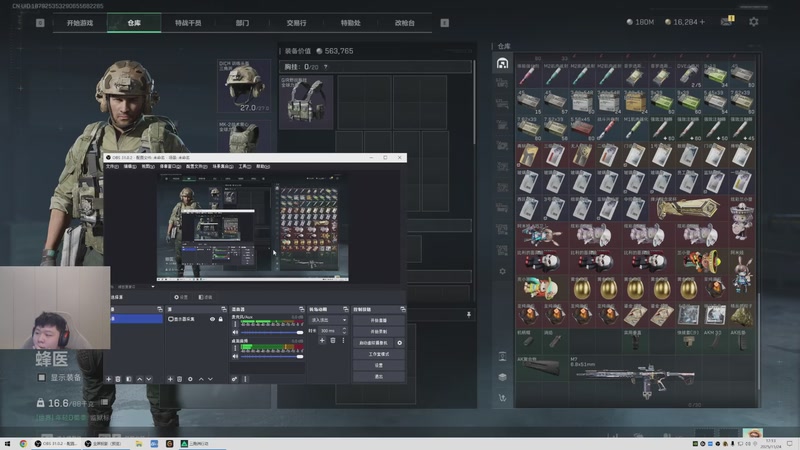Click the transition duration stepper arrows
The width and height of the screenshot is (800, 450).
pos(344,331)
